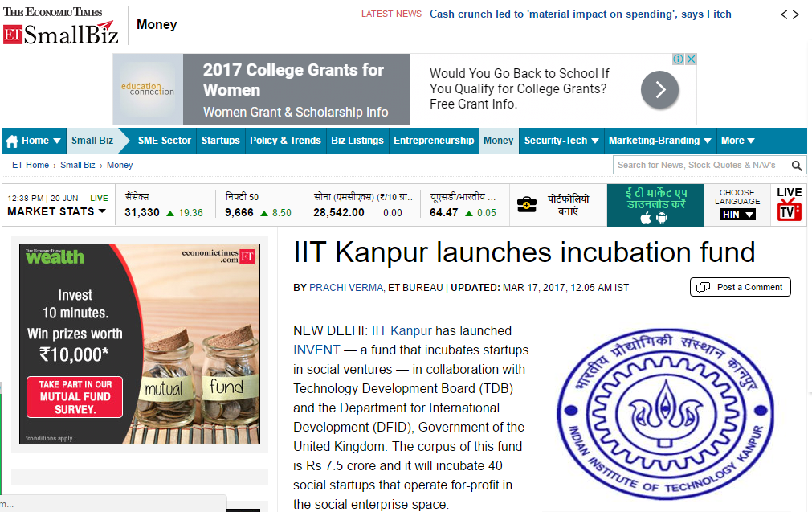Screen dimensions: 812x512
Task: Open SME Sector menu item
Action: tap(164, 141)
